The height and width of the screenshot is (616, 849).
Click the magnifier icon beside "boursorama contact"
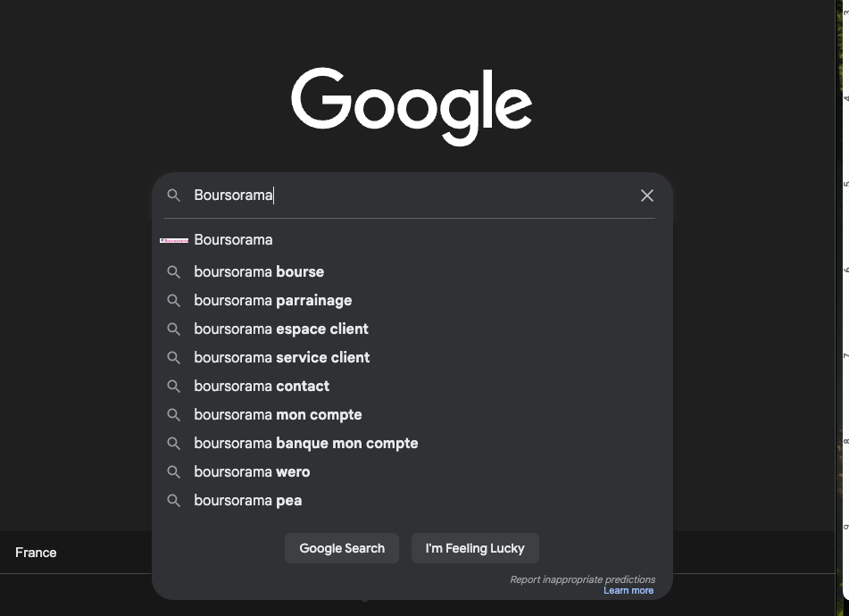click(x=174, y=387)
